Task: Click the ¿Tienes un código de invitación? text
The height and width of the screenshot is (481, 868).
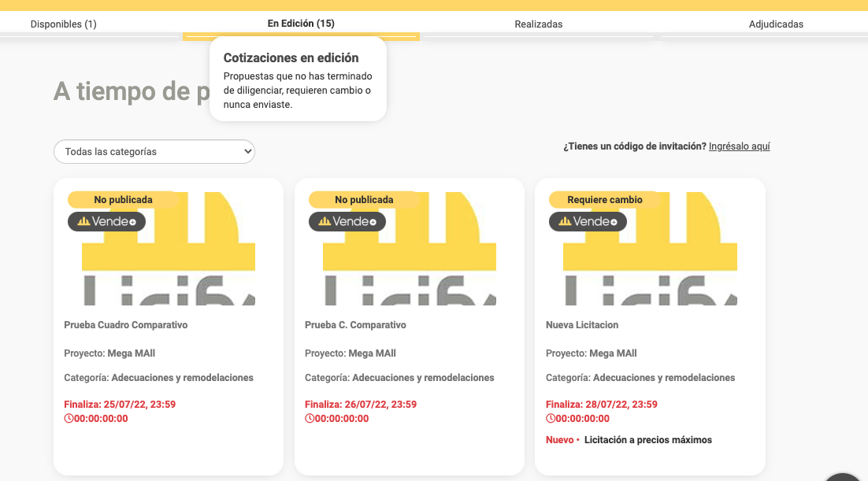Action: coord(634,146)
